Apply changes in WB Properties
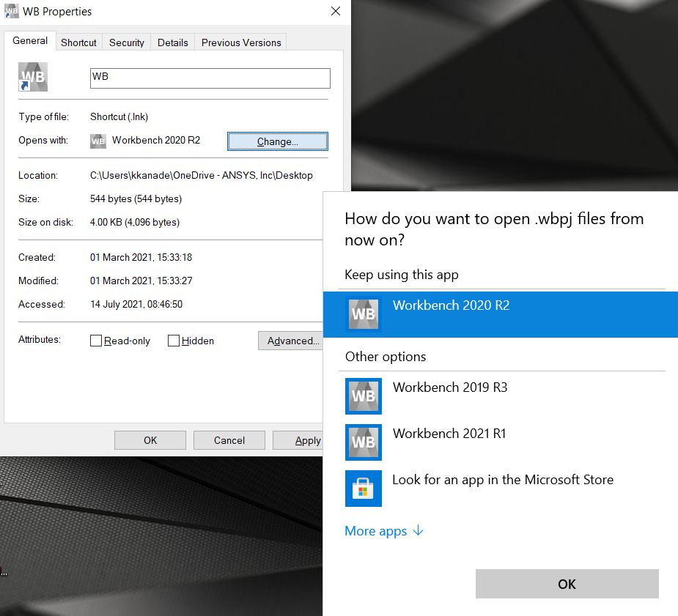The image size is (678, 616). coord(298,440)
